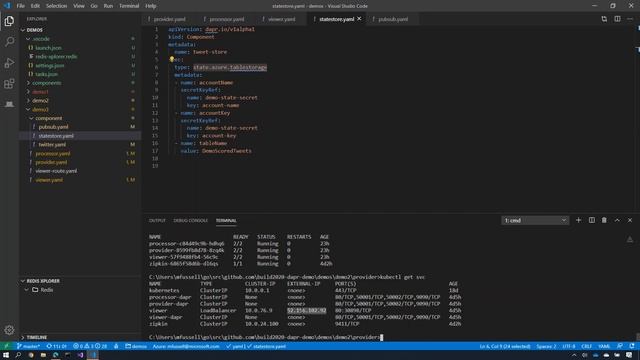640x360 pixels.
Task: Switch to the provider.yaml editor tab
Action: [x=170, y=19]
